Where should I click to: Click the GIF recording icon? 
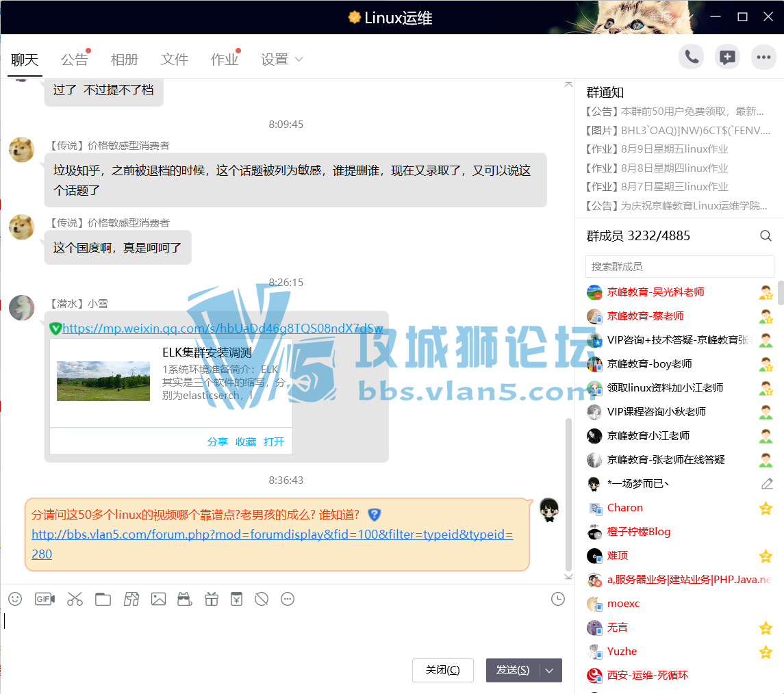pyautogui.click(x=45, y=599)
